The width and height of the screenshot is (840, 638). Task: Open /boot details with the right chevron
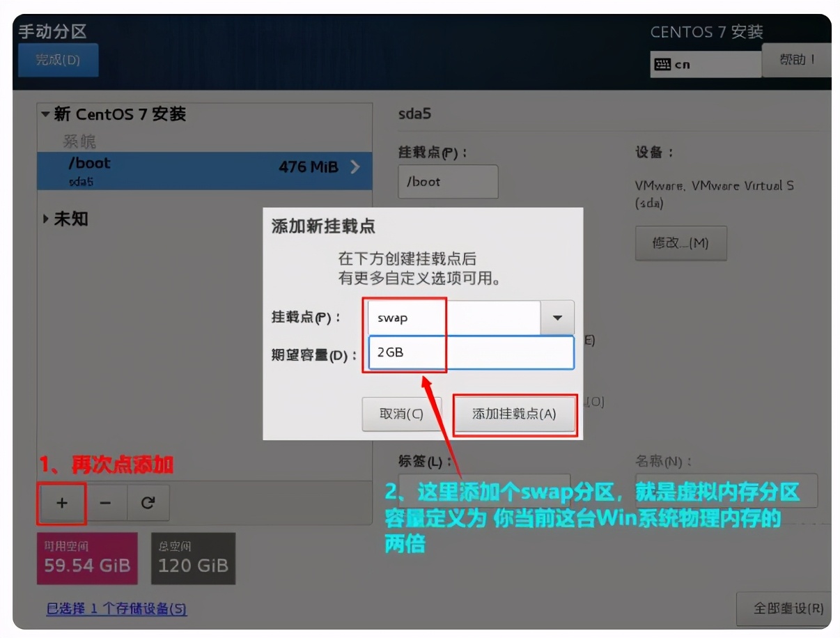[x=356, y=167]
